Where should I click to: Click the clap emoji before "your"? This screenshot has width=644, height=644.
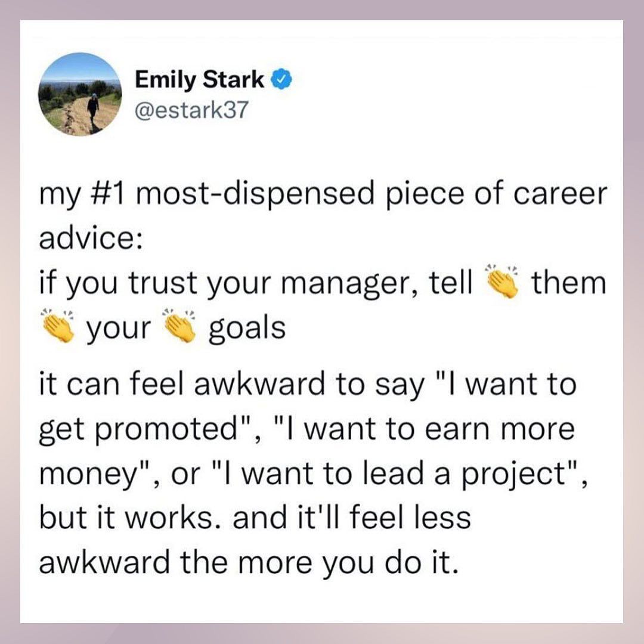(57, 328)
